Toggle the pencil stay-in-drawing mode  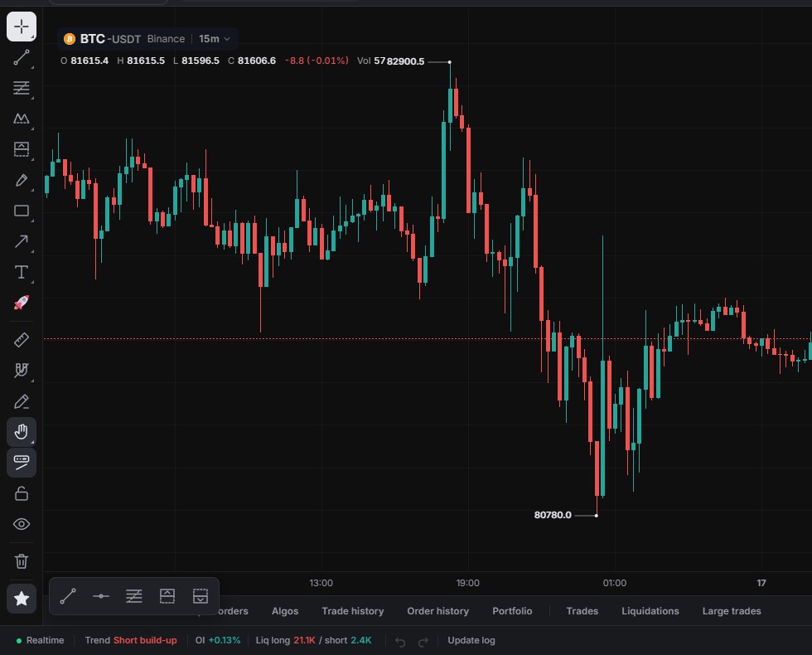22,401
